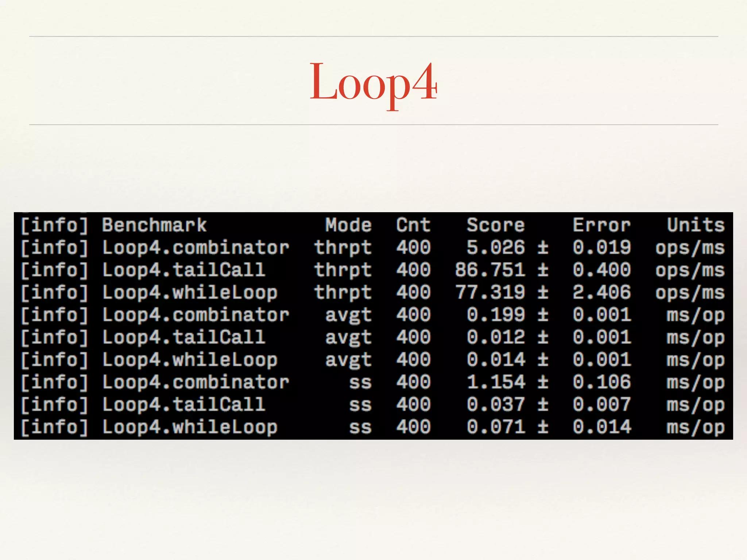Click the Benchmark column header
The height and width of the screenshot is (560, 747).
[154, 225]
